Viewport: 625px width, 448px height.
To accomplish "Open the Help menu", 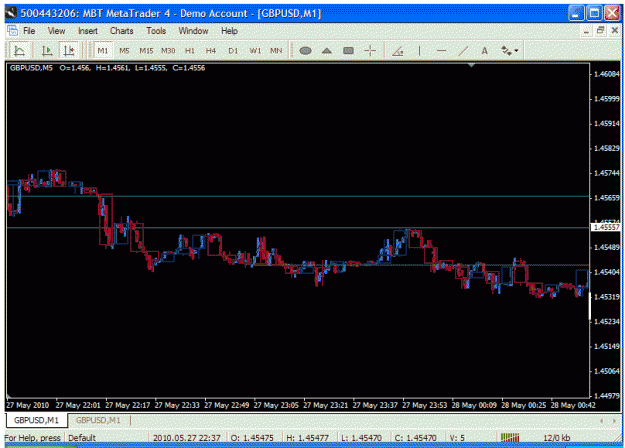I will (x=229, y=31).
